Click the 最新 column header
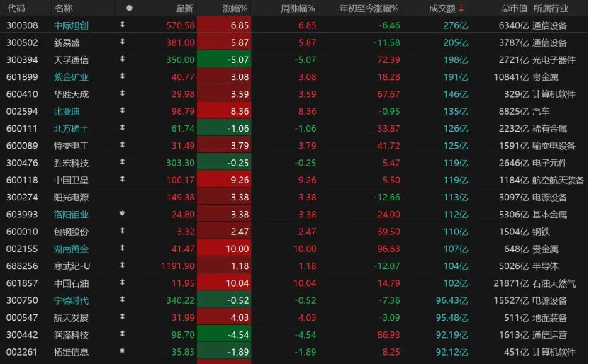 [x=185, y=8]
